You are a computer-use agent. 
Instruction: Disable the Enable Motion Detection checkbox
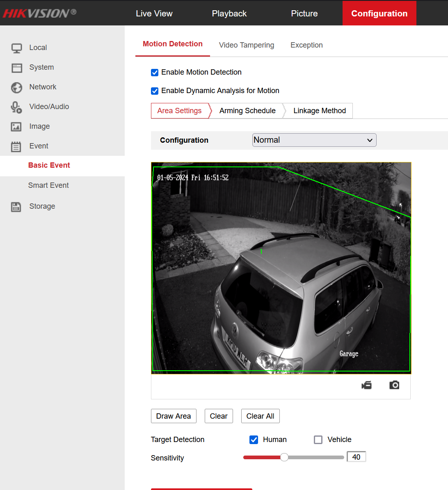click(x=155, y=73)
